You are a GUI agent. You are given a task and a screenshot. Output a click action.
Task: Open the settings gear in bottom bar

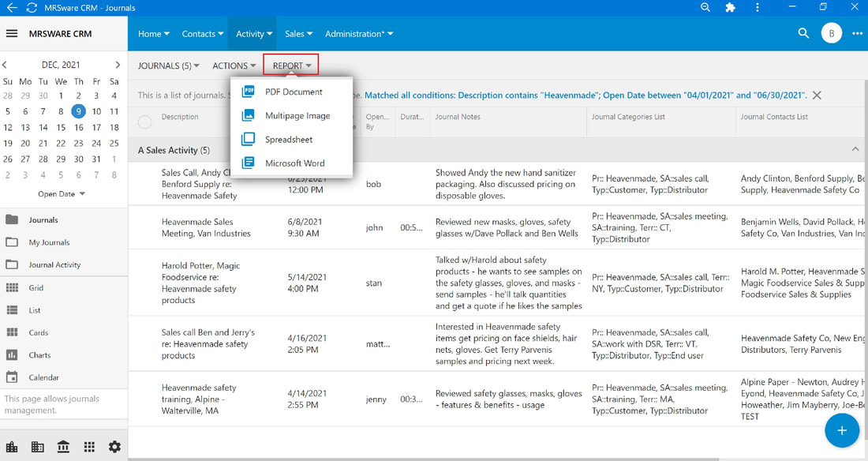coord(114,447)
